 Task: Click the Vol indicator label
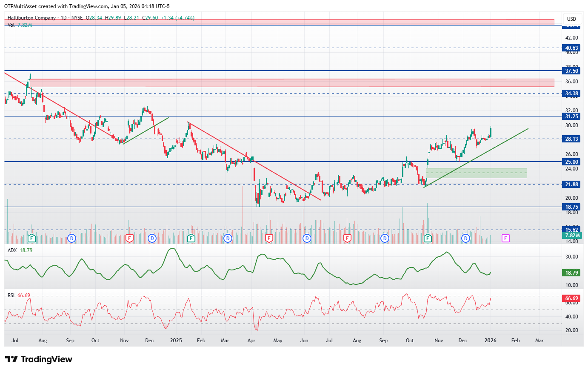point(11,25)
